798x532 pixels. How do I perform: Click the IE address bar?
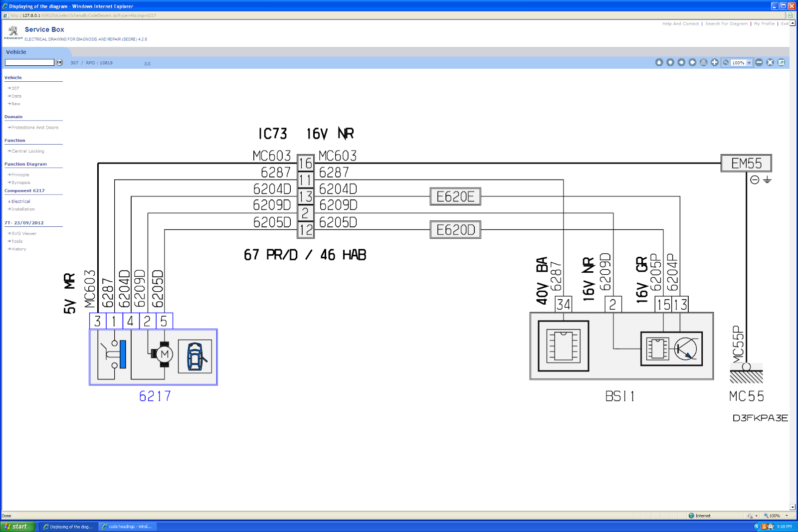394,15
